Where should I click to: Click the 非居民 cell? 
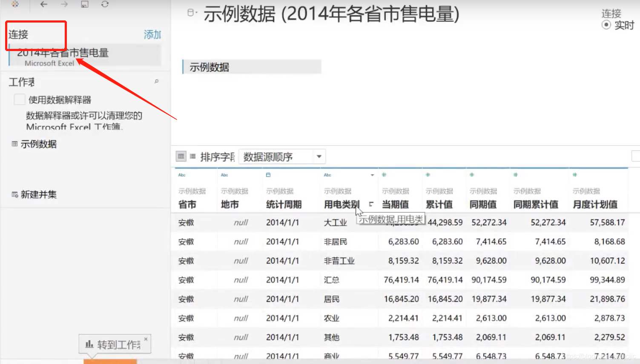(x=336, y=242)
